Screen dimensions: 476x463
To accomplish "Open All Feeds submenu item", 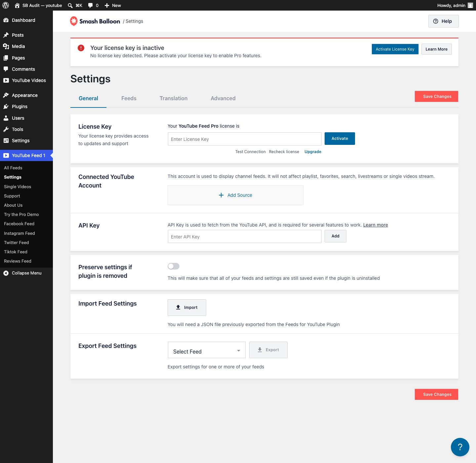I will pos(13,168).
